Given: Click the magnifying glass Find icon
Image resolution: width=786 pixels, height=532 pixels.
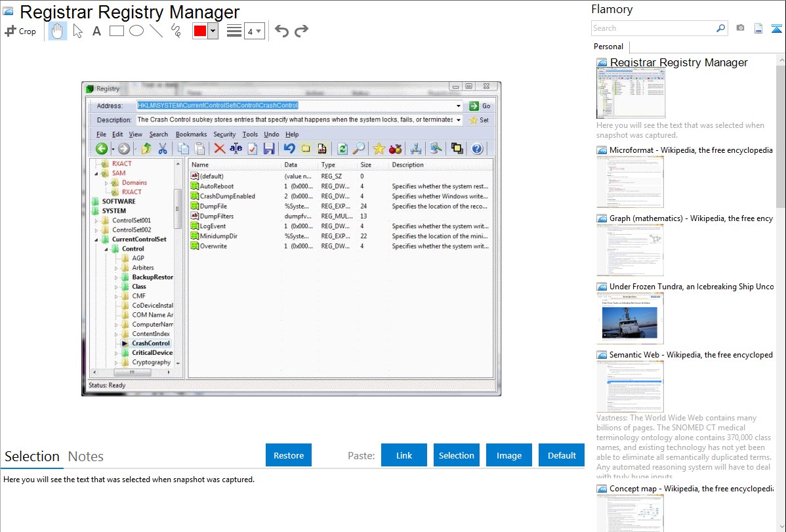Looking at the screenshot, I should [x=359, y=148].
